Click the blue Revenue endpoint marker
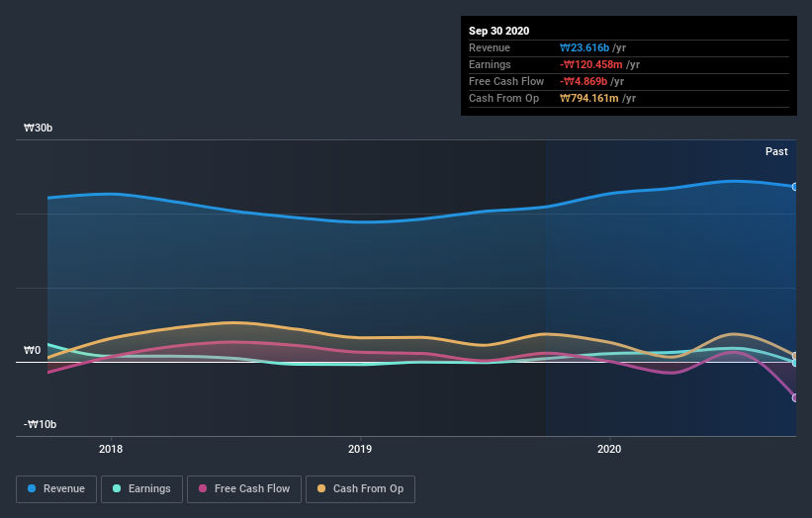This screenshot has width=812, height=518. pos(795,187)
